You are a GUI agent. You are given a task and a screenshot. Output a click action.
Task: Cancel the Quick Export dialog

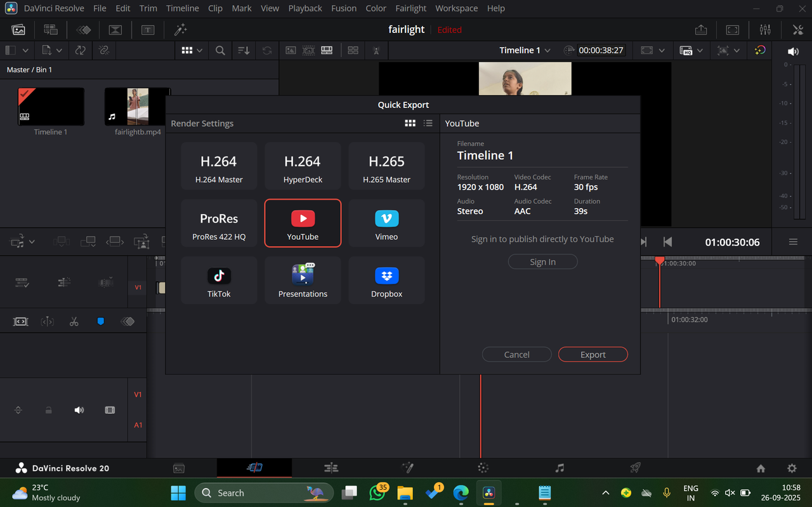[517, 355]
